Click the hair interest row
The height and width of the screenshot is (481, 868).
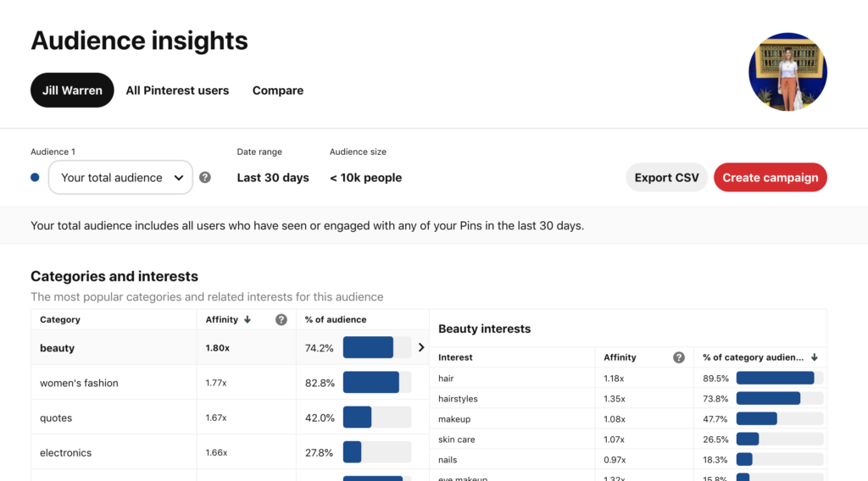[447, 379]
